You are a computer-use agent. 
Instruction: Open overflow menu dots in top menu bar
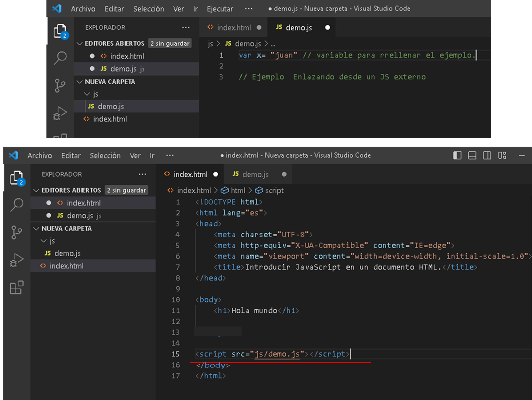click(x=249, y=8)
